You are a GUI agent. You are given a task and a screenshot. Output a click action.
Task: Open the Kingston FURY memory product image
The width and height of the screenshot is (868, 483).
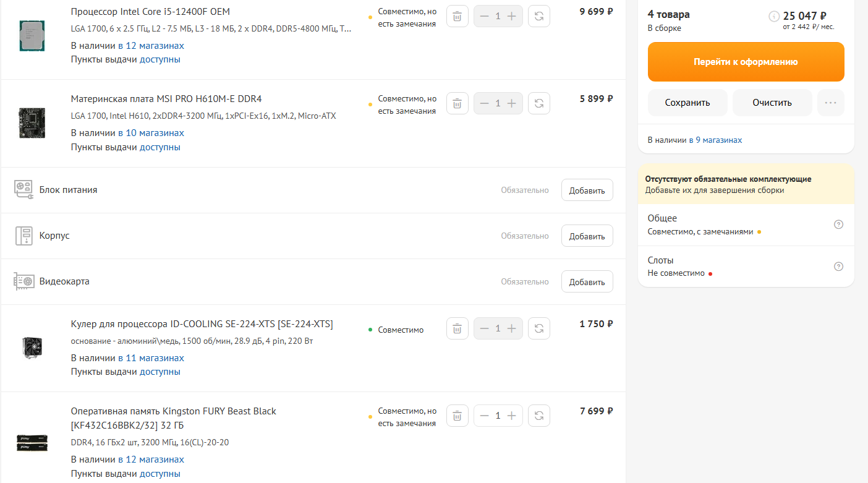point(32,442)
